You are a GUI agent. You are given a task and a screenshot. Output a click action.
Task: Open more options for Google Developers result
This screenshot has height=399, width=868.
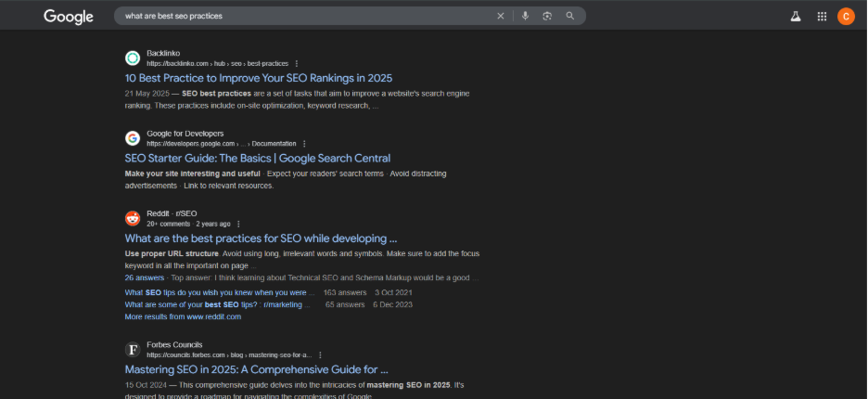304,144
